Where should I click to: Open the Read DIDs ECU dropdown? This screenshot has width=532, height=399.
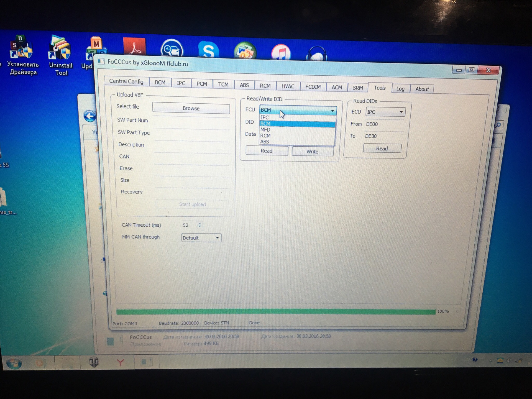click(x=385, y=112)
